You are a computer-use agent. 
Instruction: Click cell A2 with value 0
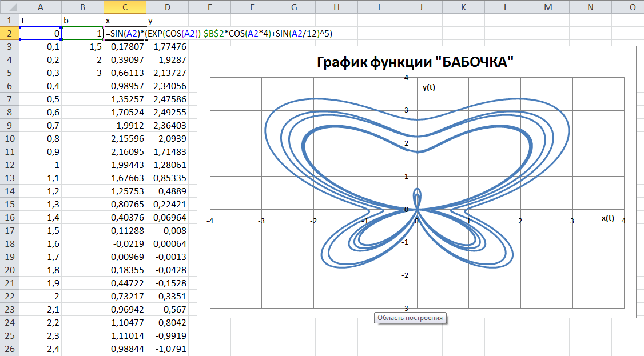click(40, 34)
